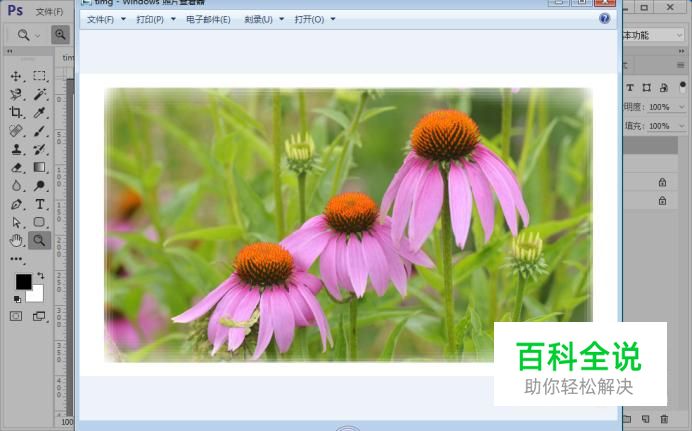Open the 打开(O) menu
Viewport: 692px width, 431px height.
(x=315, y=19)
